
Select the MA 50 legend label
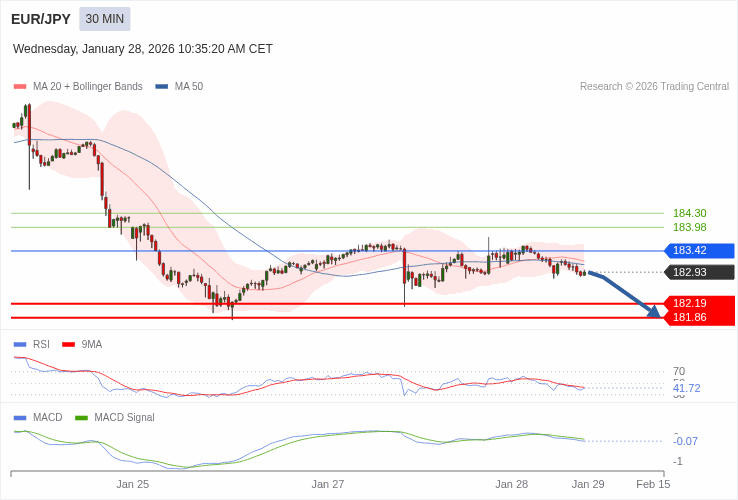(x=189, y=87)
